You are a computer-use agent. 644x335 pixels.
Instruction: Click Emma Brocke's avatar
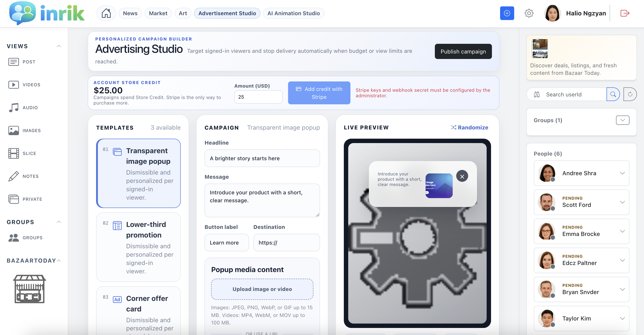(x=547, y=231)
